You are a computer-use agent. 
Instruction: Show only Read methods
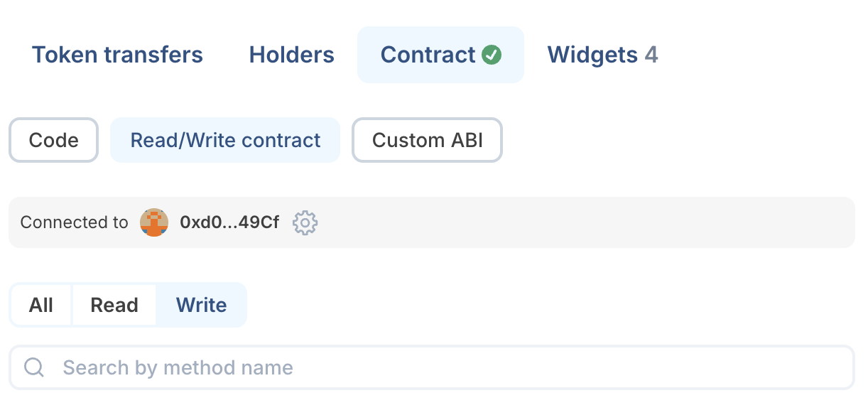(114, 305)
